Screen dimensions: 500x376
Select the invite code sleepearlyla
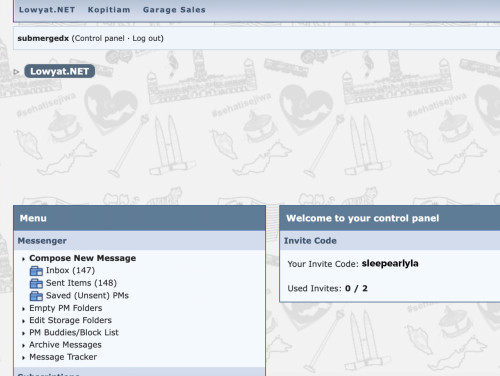pos(390,264)
